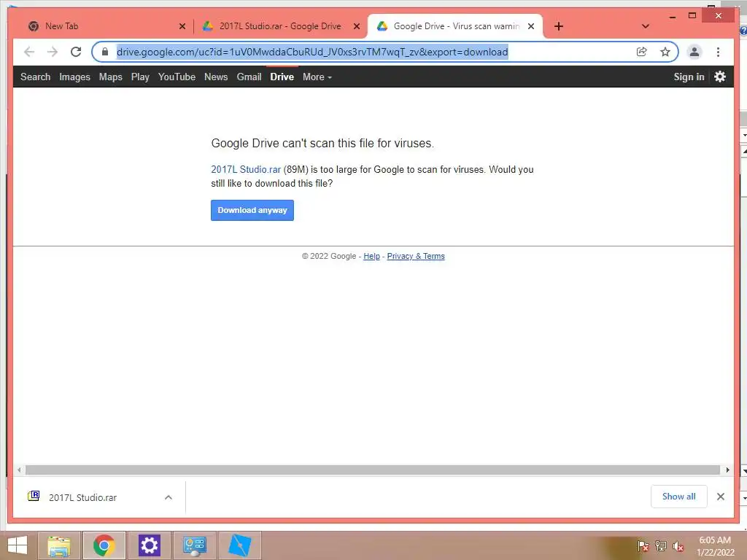The width and height of the screenshot is (747, 560).
Task: Expand download item options chevron
Action: click(169, 497)
